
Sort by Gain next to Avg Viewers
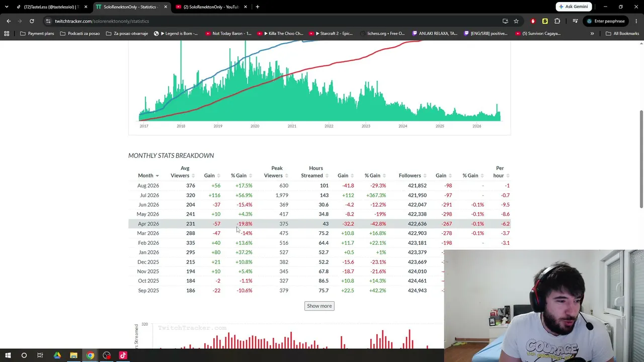pyautogui.click(x=212, y=175)
